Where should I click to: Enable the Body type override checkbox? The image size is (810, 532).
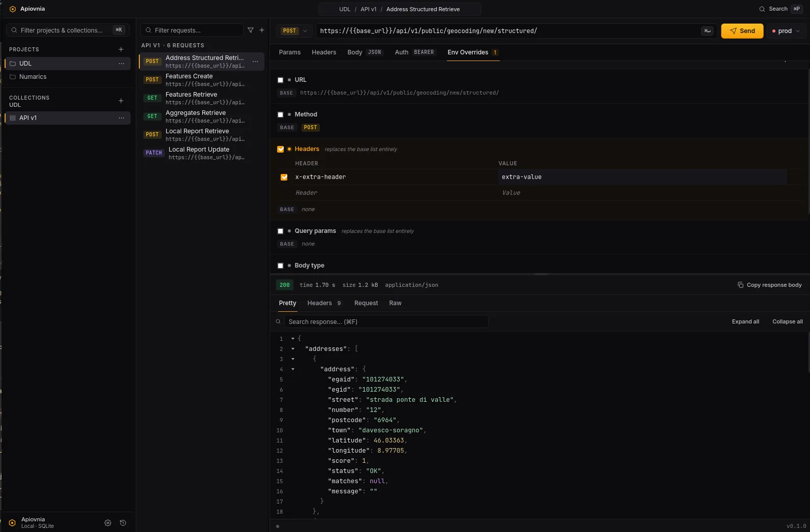[x=280, y=265]
